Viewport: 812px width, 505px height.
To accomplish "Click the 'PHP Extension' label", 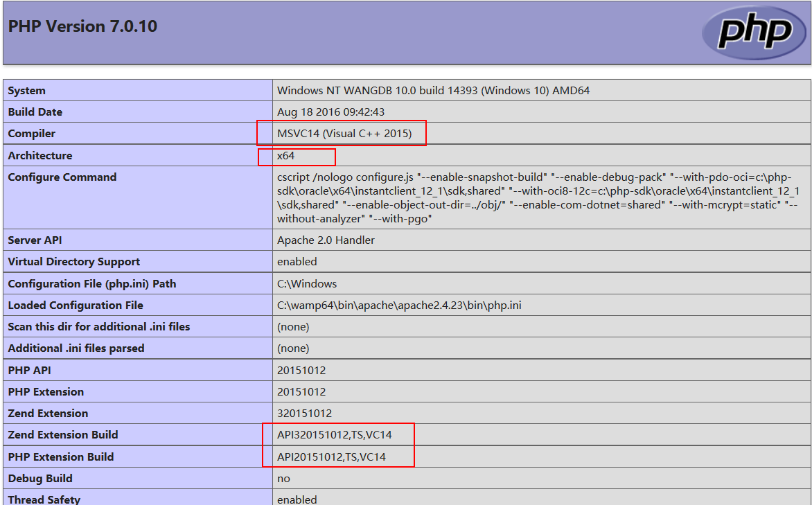I will (x=46, y=392).
